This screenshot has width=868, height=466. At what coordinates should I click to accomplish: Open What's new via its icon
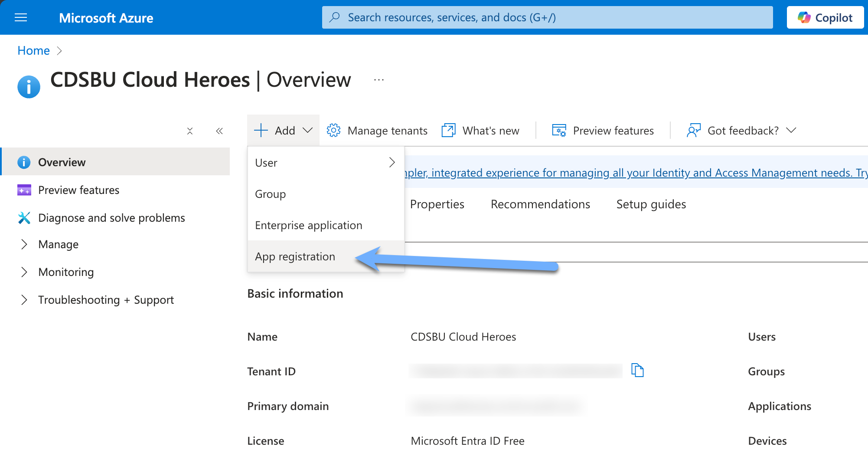click(x=448, y=130)
